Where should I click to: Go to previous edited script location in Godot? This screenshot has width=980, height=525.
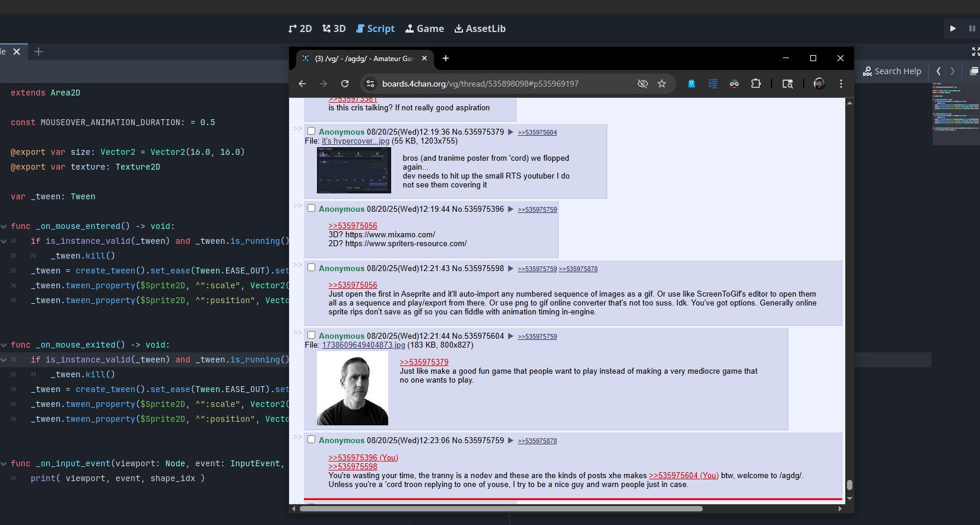click(x=938, y=71)
